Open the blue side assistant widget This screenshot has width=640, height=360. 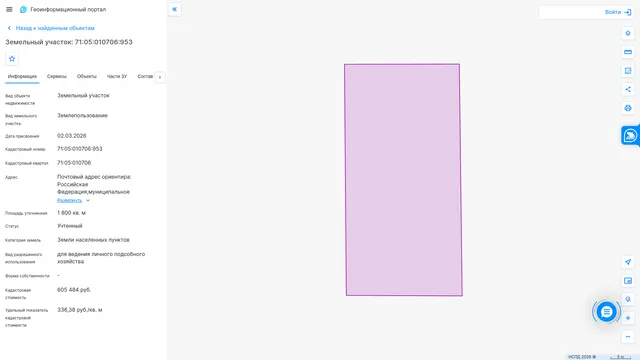[630, 136]
